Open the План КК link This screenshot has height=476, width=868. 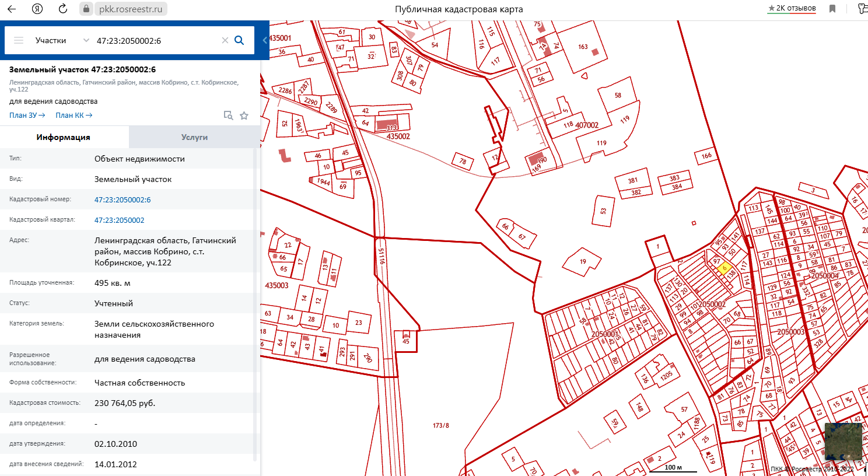pos(73,115)
